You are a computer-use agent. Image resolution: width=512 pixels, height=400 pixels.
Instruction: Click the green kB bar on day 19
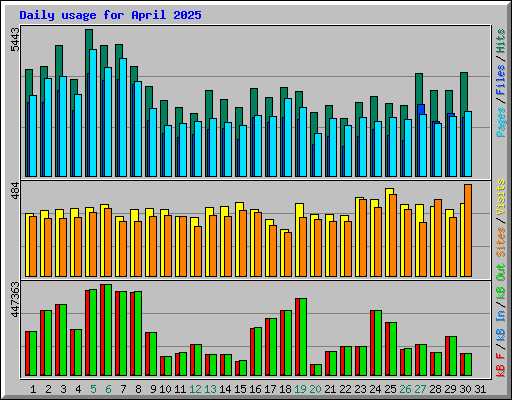coord(303,337)
